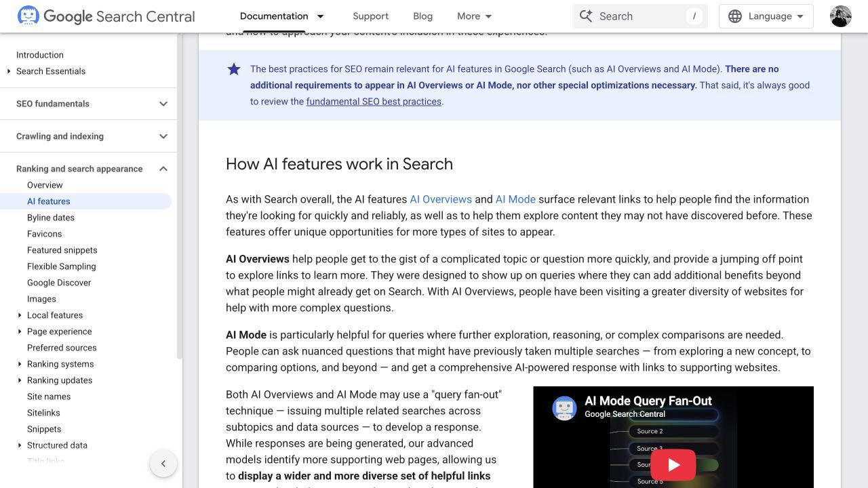The height and width of the screenshot is (488, 868).
Task: Open the More dropdown in top navigation
Action: pos(475,16)
